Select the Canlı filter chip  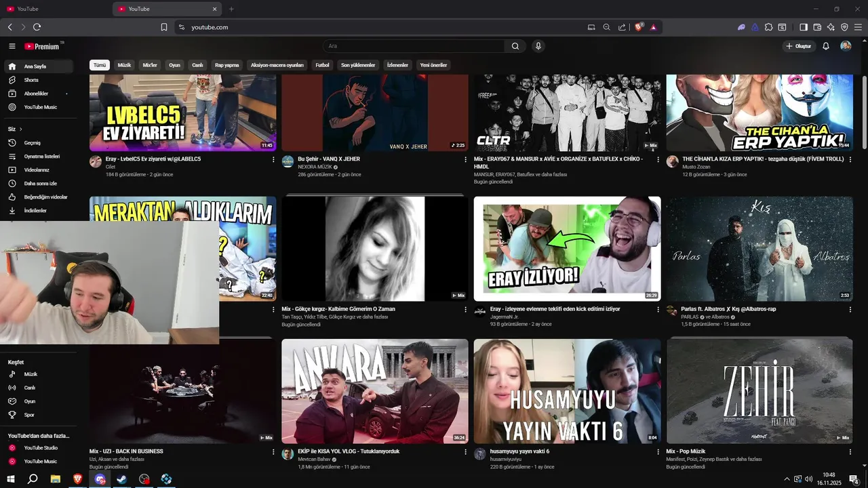[x=197, y=65]
